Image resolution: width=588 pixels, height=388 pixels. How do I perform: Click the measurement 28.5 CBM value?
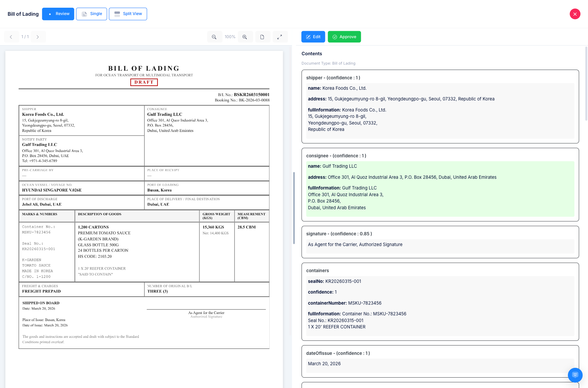[247, 227]
